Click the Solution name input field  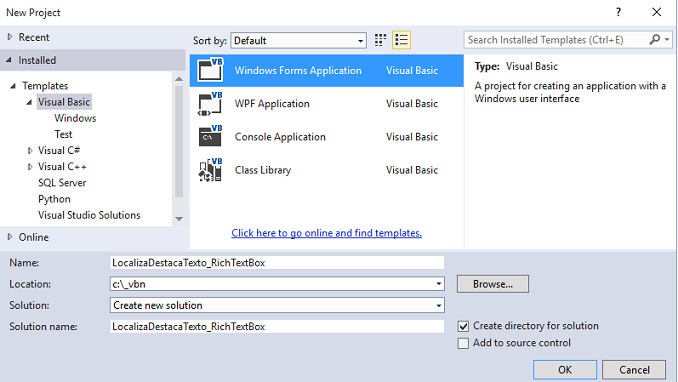[277, 327]
